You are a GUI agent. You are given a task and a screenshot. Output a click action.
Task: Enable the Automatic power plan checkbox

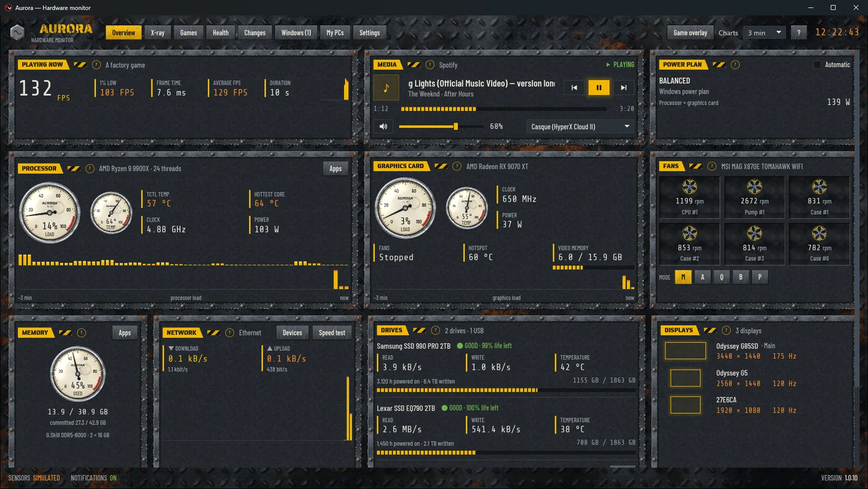pyautogui.click(x=817, y=65)
